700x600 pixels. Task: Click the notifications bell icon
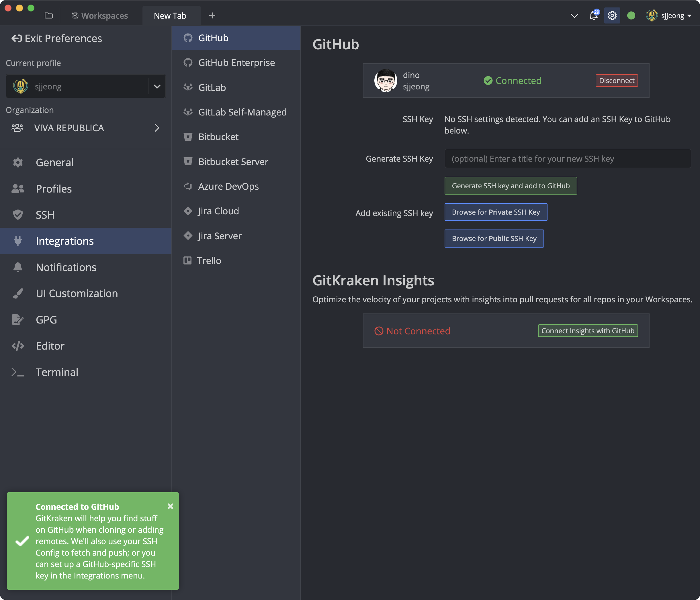pyautogui.click(x=593, y=15)
